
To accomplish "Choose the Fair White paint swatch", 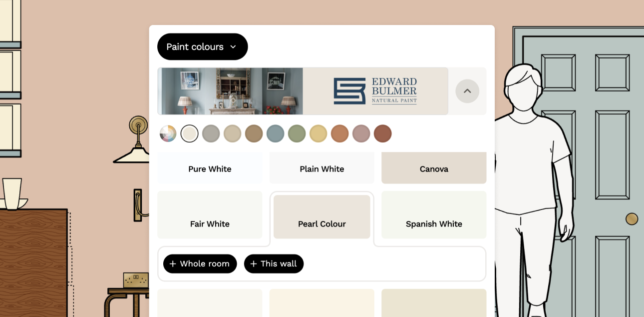I will point(210,215).
